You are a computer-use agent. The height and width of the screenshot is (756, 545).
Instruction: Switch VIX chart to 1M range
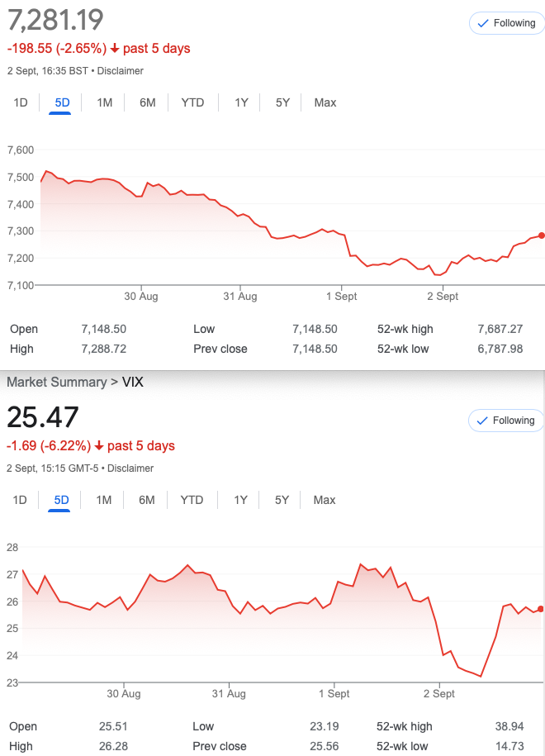tap(103, 500)
